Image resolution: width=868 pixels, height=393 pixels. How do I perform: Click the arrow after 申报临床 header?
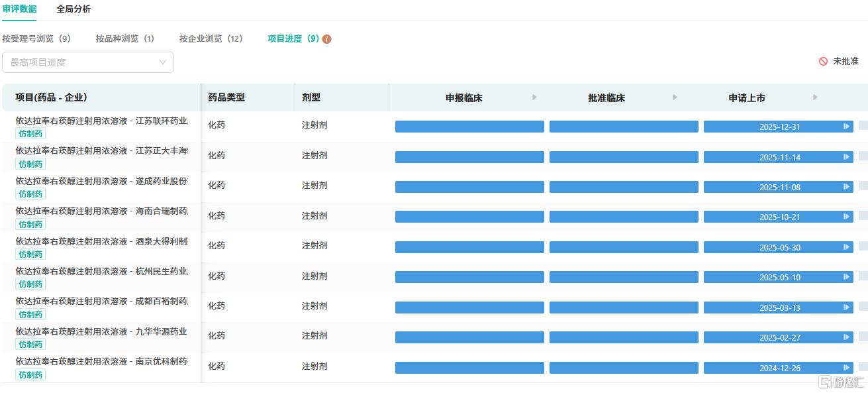[534, 97]
